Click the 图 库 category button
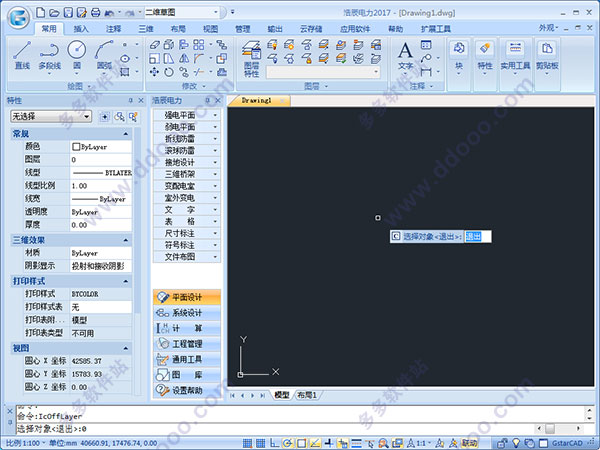 (x=187, y=375)
